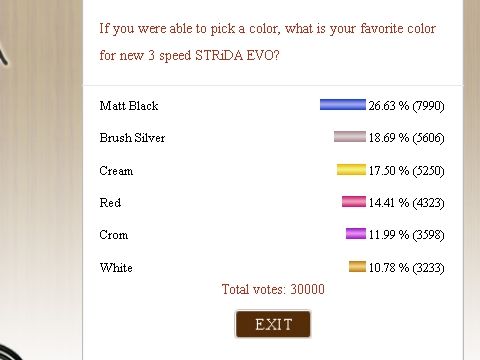Select the Brush Silver option label
The image size is (480, 360).
(132, 138)
